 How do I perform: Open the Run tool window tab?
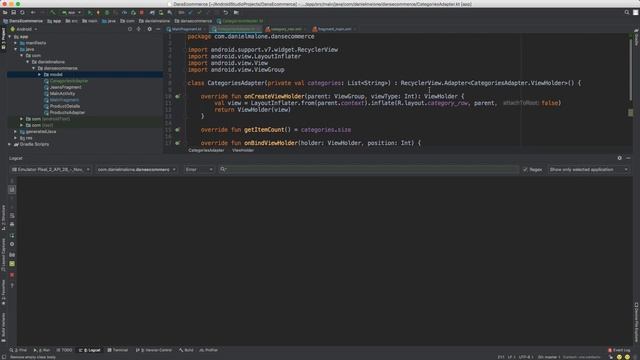[42, 350]
